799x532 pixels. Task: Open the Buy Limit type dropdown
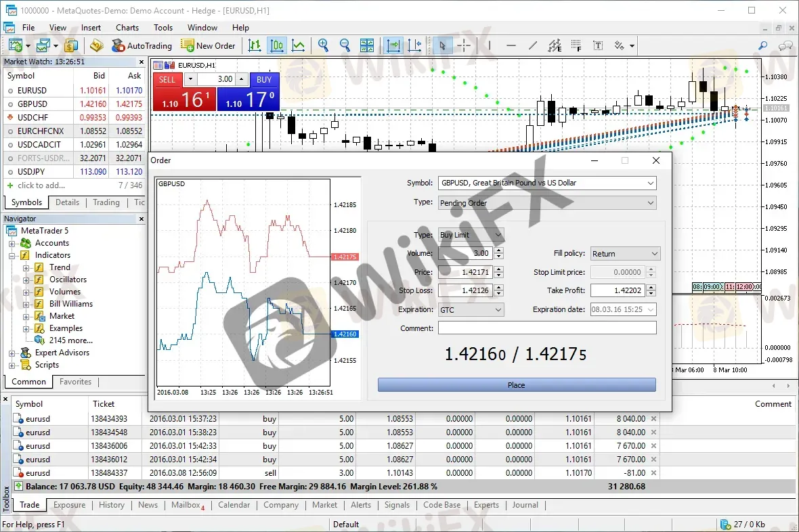498,234
